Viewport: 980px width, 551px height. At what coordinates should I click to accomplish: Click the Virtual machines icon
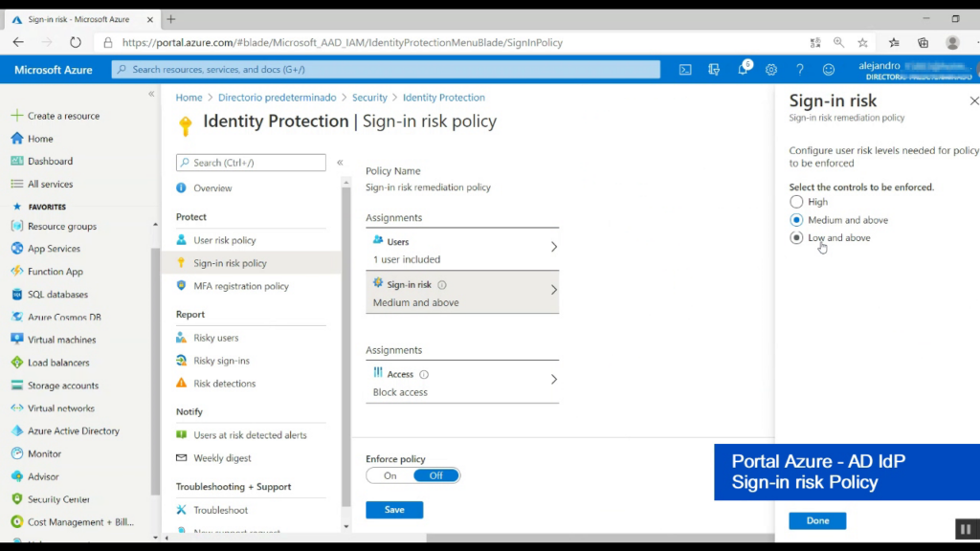(17, 340)
